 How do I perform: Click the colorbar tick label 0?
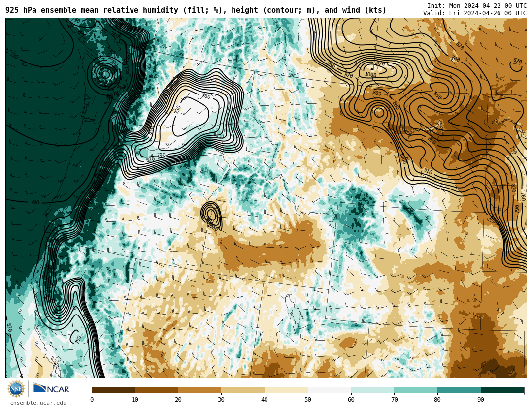tap(92, 400)
